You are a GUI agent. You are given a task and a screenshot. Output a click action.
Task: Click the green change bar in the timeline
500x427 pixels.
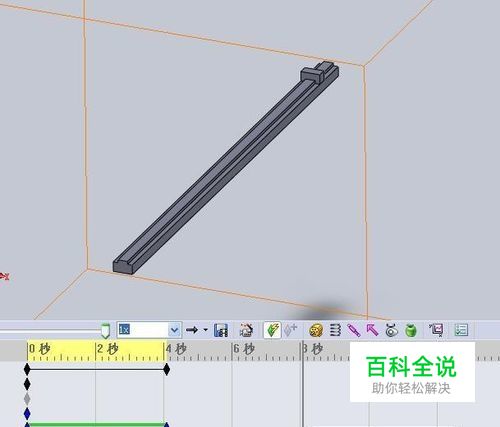[x=97, y=425]
